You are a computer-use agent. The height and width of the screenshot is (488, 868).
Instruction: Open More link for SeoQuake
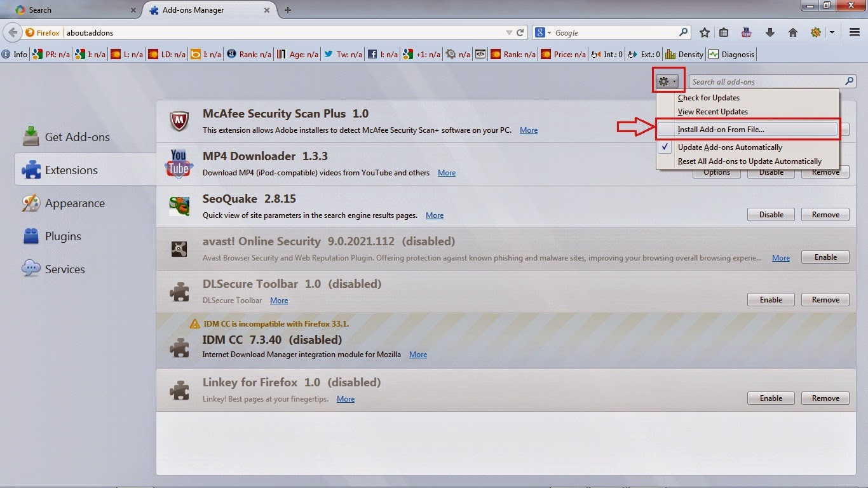pyautogui.click(x=435, y=215)
